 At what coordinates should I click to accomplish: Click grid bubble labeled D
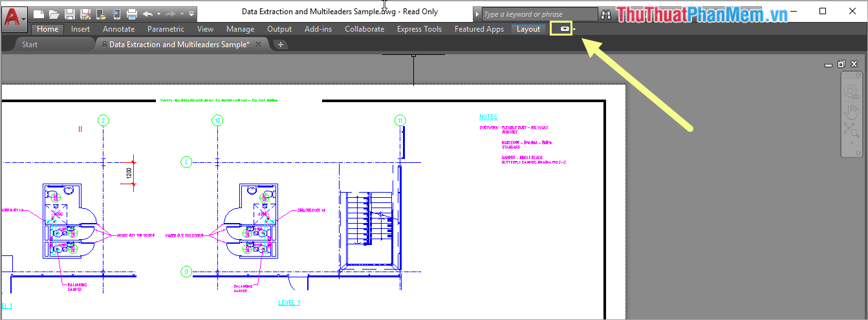pos(186,272)
